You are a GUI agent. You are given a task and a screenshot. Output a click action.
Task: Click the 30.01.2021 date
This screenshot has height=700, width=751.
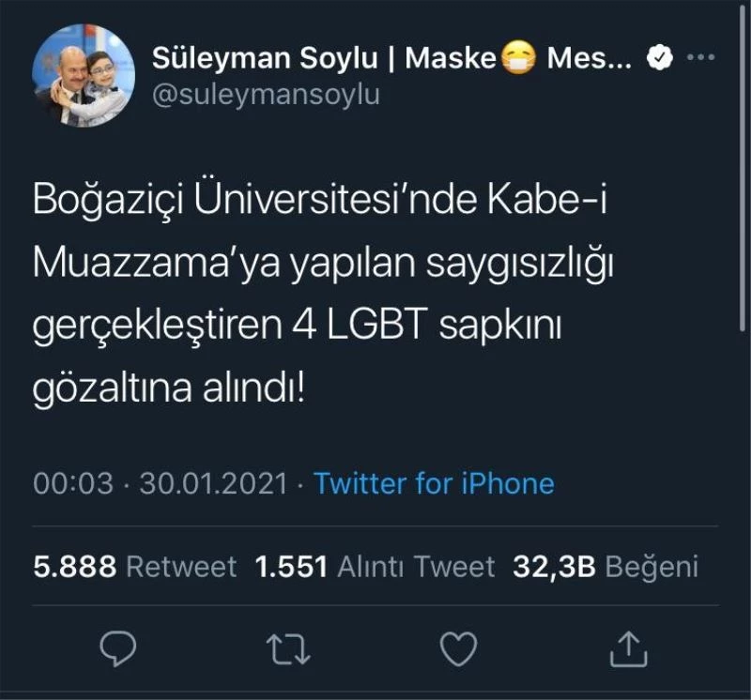212,483
